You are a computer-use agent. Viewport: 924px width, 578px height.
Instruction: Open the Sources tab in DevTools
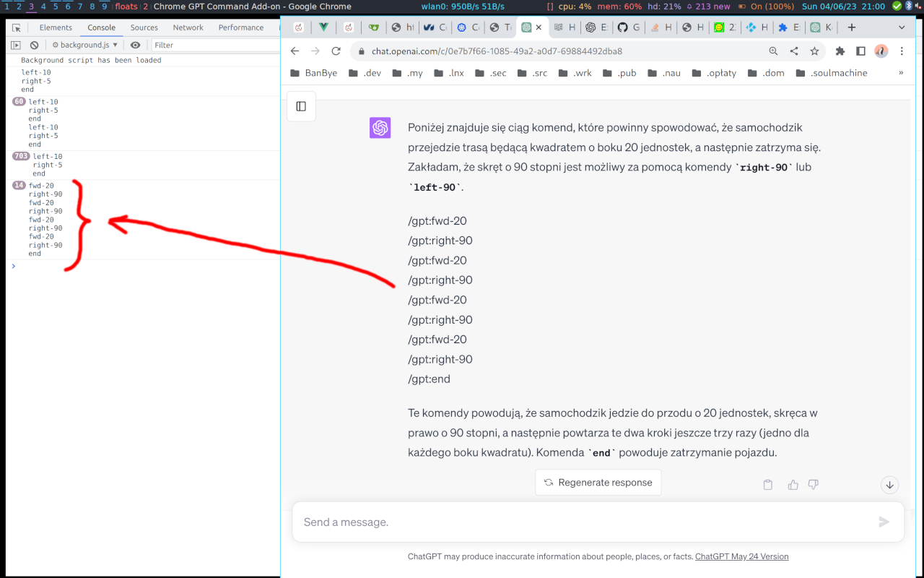pyautogui.click(x=144, y=27)
